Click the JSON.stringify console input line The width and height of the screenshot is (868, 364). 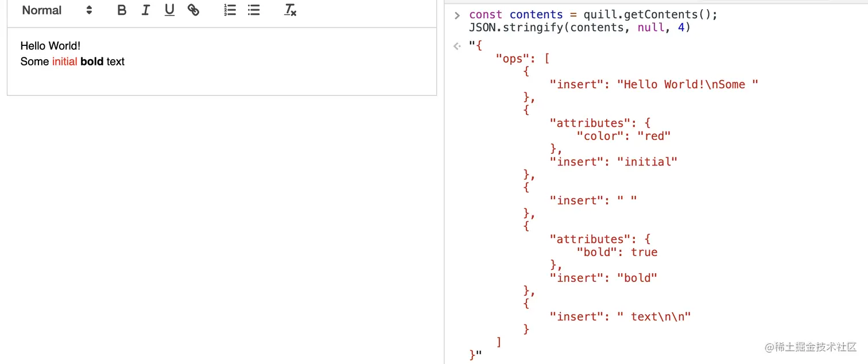click(x=580, y=28)
